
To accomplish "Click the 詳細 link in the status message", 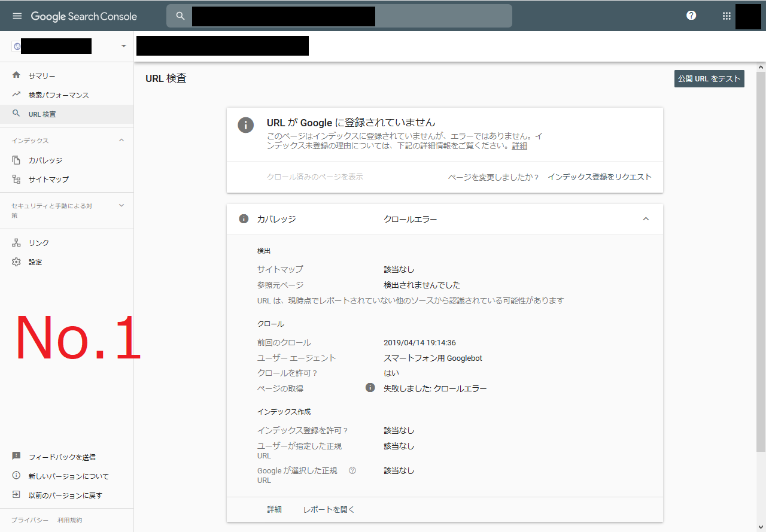I will [x=519, y=146].
